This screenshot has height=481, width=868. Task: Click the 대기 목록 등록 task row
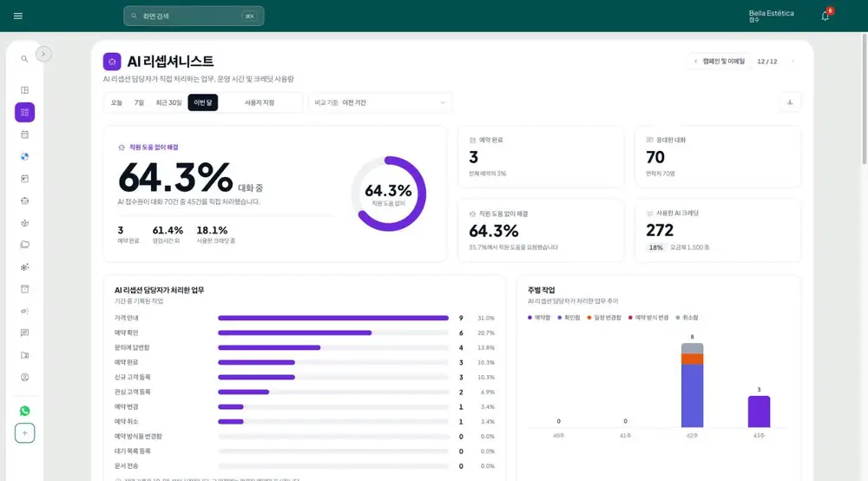point(305,451)
